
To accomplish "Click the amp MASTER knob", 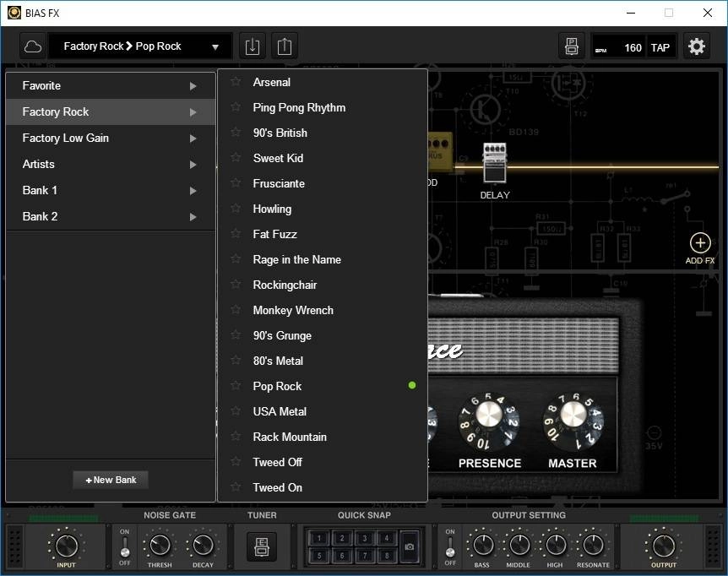I will point(573,420).
